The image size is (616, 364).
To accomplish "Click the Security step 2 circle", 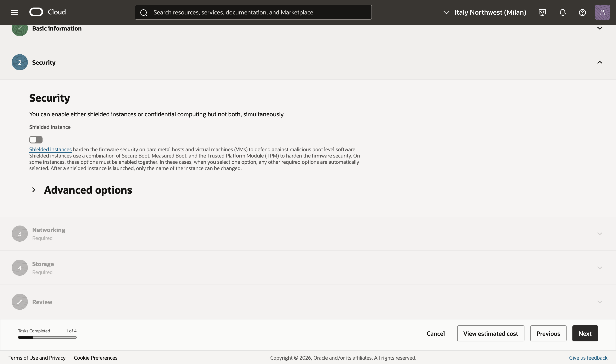I will 20,62.
